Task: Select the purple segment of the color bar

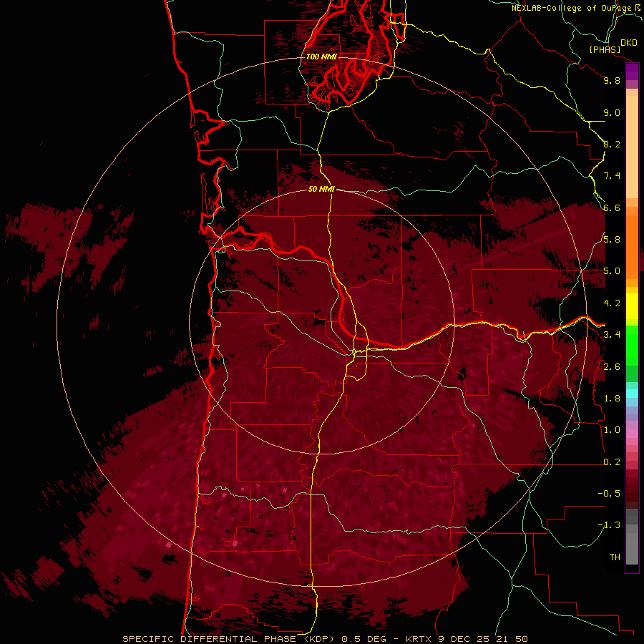Action: pyautogui.click(x=632, y=72)
